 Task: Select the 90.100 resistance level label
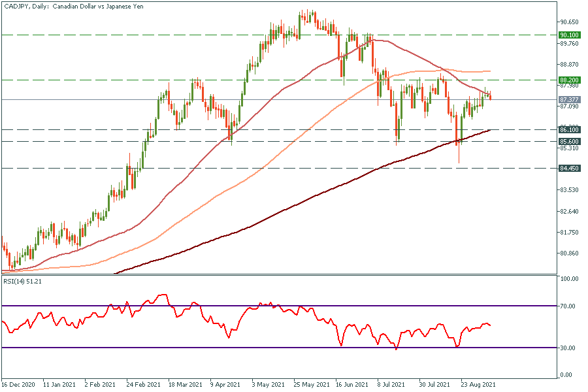569,35
